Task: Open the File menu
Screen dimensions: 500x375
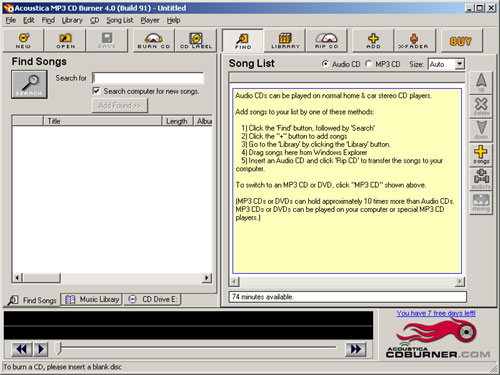Action: tap(11, 20)
